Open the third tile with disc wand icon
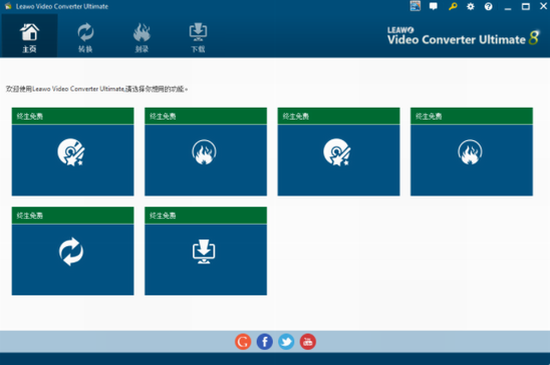 pyautogui.click(x=338, y=151)
